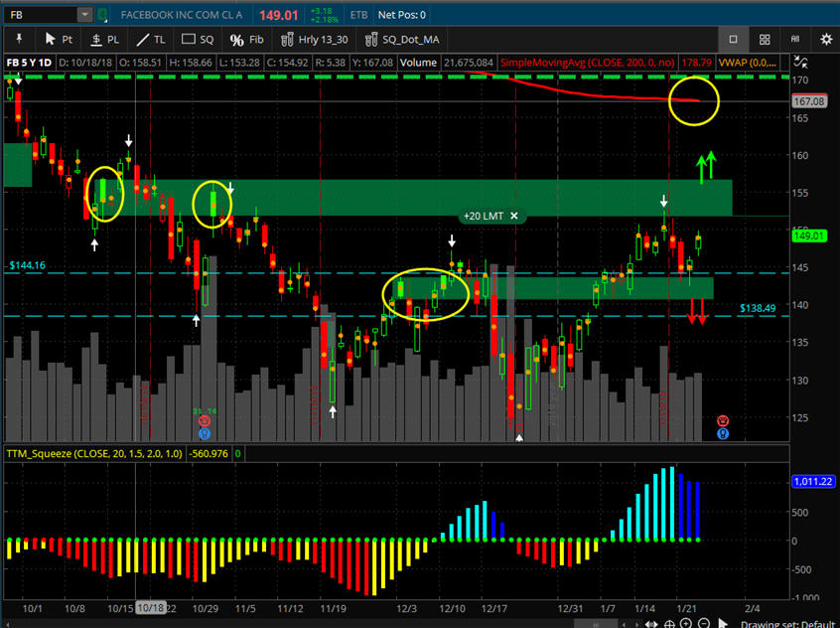Select the Fib retracement tool
The width and height of the screenshot is (840, 628).
(x=247, y=39)
